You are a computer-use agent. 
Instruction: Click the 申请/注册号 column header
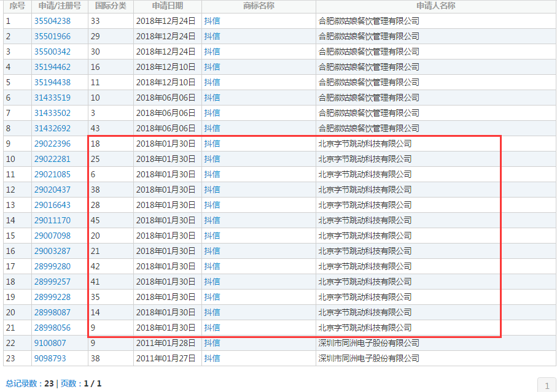click(60, 6)
